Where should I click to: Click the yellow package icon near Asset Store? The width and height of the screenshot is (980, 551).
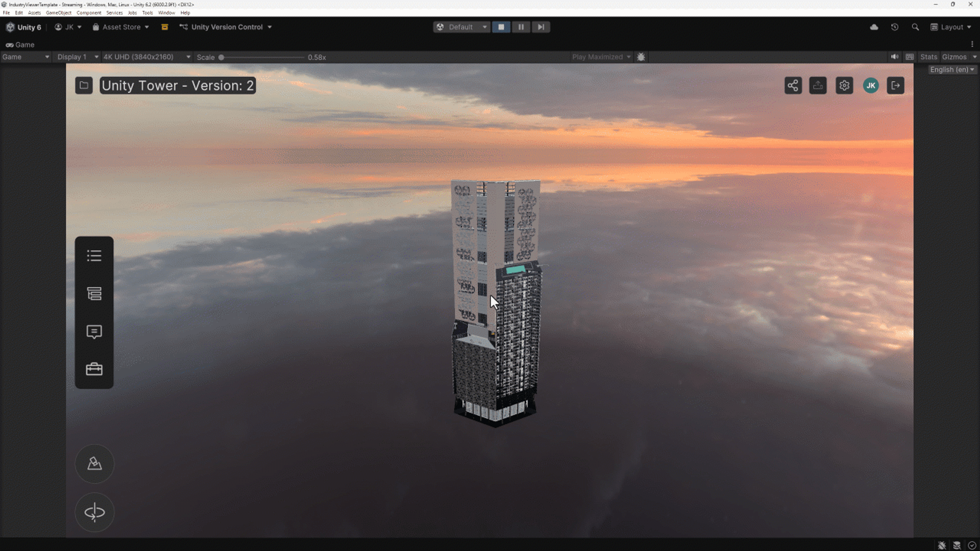pos(165,27)
